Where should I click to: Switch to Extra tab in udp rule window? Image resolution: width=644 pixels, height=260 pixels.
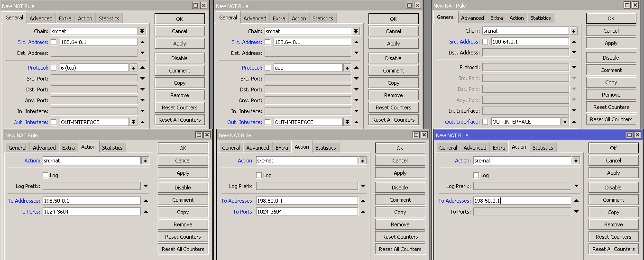click(x=279, y=18)
